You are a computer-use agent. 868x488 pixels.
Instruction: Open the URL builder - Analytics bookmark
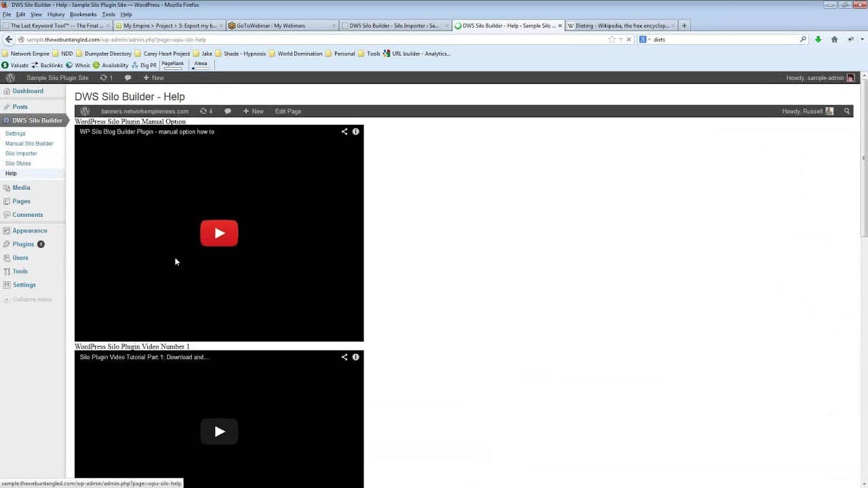tap(416, 54)
